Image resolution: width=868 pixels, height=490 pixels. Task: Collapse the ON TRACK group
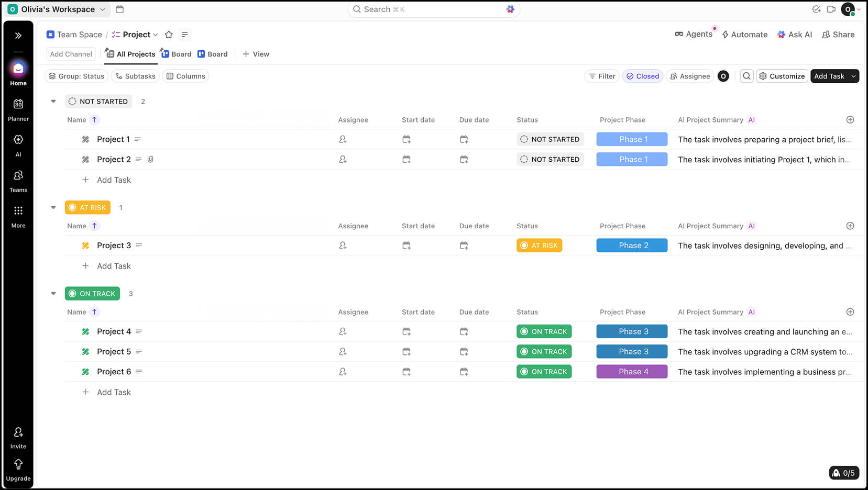coord(53,294)
